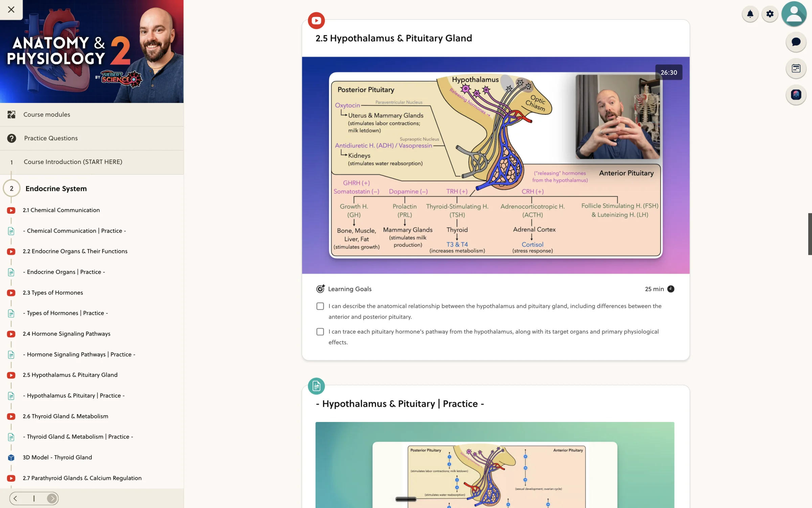Click video icon for 2.2 Endocrine Organs
812x508 pixels.
(x=11, y=252)
